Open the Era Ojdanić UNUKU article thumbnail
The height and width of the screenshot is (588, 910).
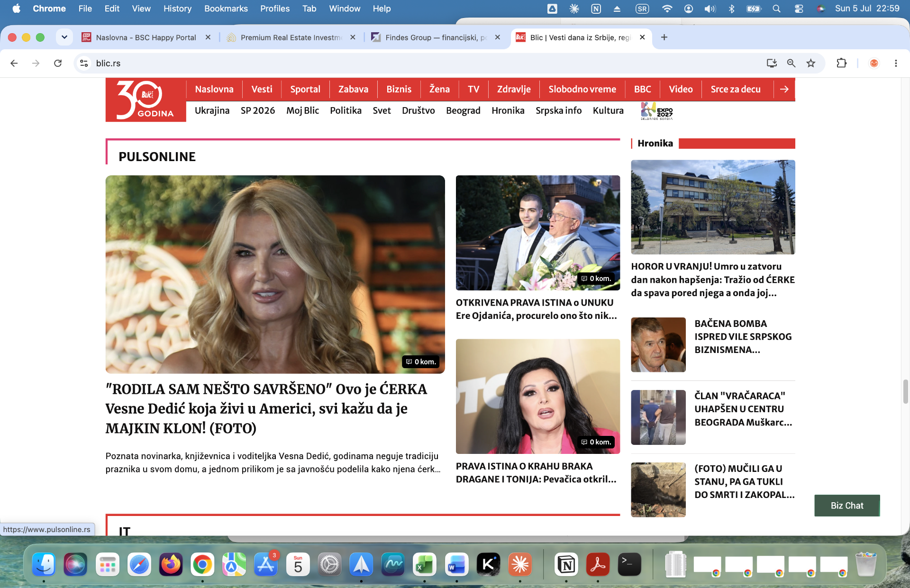click(538, 233)
